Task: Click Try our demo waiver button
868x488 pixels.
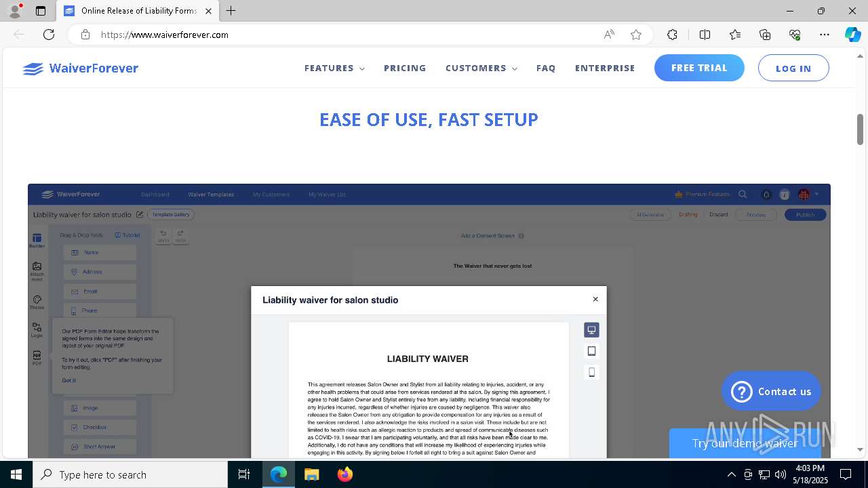Action: coord(745,443)
